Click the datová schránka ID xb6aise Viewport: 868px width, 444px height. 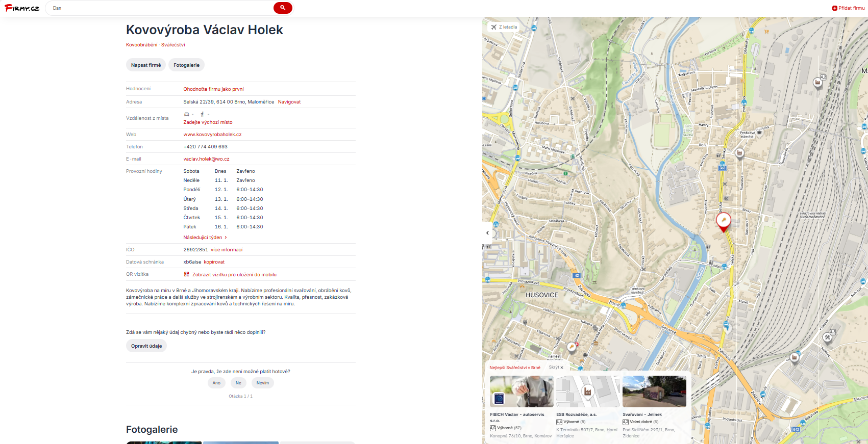(192, 262)
